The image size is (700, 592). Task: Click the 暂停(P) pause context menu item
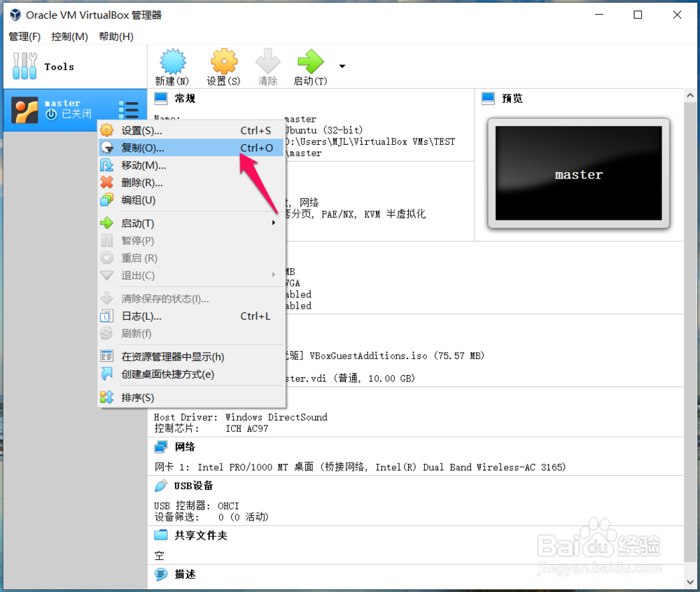[x=191, y=241]
